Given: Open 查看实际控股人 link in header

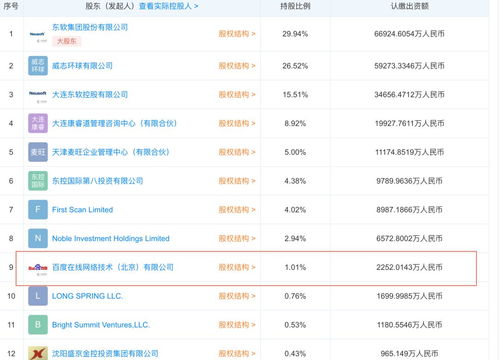Looking at the screenshot, I should coord(168,6).
